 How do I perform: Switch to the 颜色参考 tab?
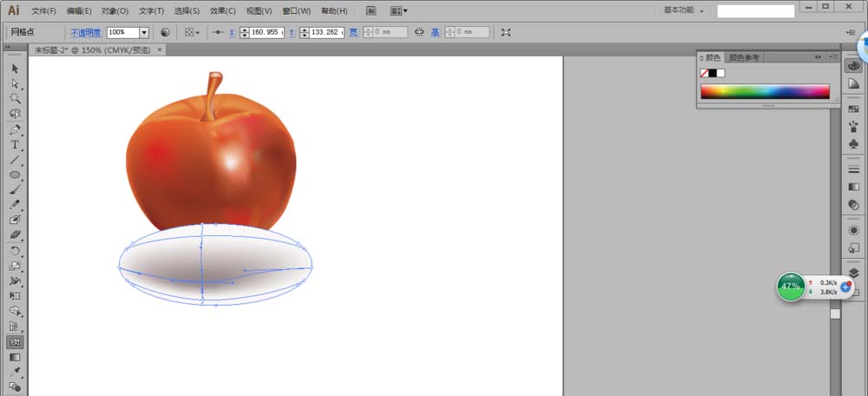(745, 57)
